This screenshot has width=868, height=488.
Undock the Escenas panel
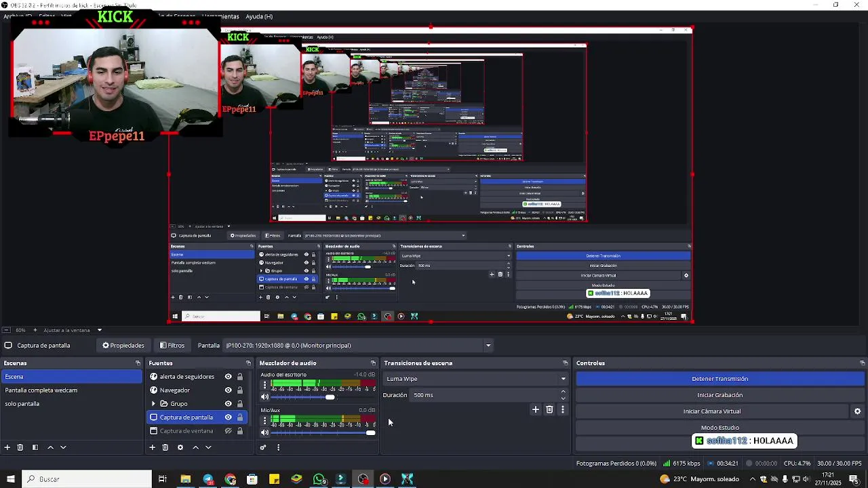[x=138, y=363]
